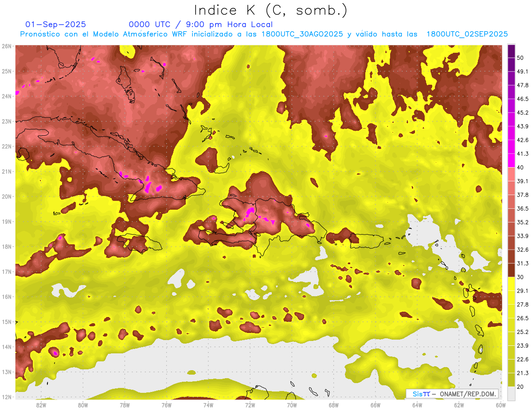Click the colorbar label "43.9"
This screenshot has width=532, height=411.
522,126
